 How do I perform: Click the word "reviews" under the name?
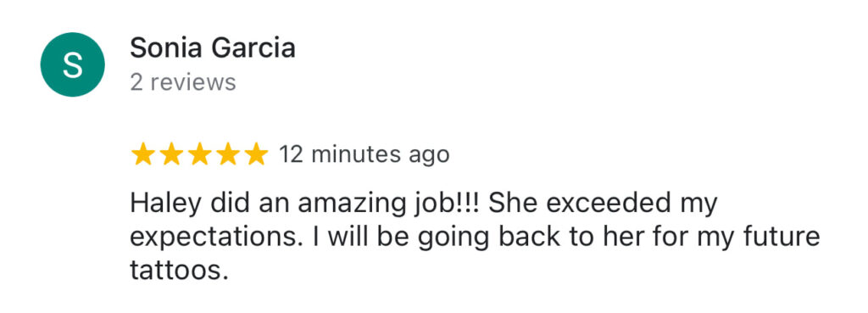click(x=193, y=82)
